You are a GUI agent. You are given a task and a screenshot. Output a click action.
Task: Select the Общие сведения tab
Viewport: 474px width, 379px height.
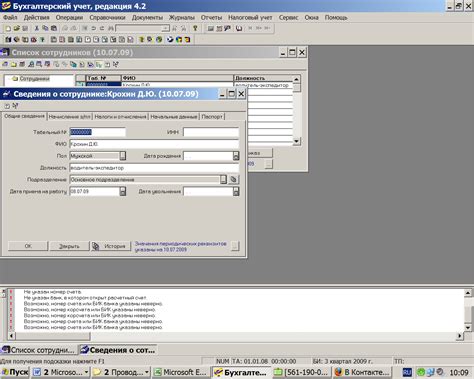24,116
